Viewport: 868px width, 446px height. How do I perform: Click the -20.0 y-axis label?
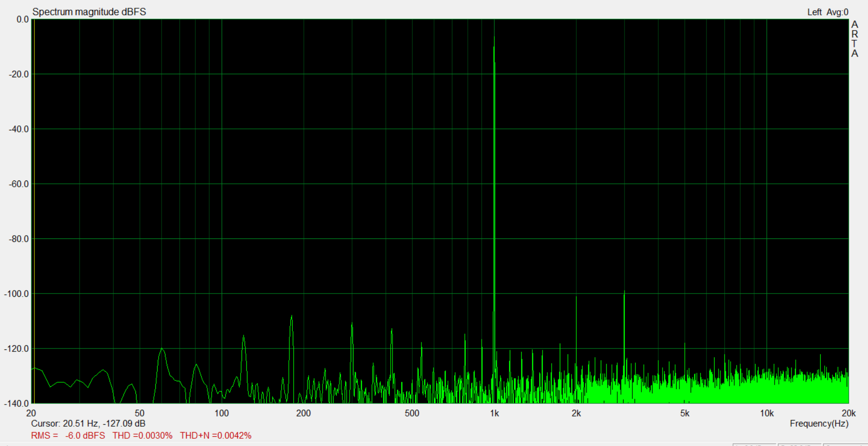(x=19, y=74)
